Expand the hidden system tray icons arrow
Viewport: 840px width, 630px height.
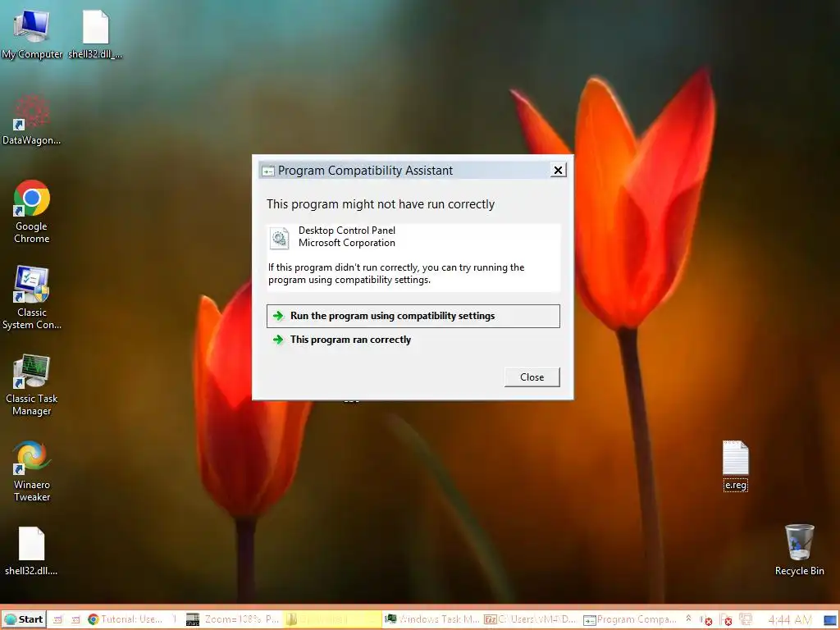point(688,619)
